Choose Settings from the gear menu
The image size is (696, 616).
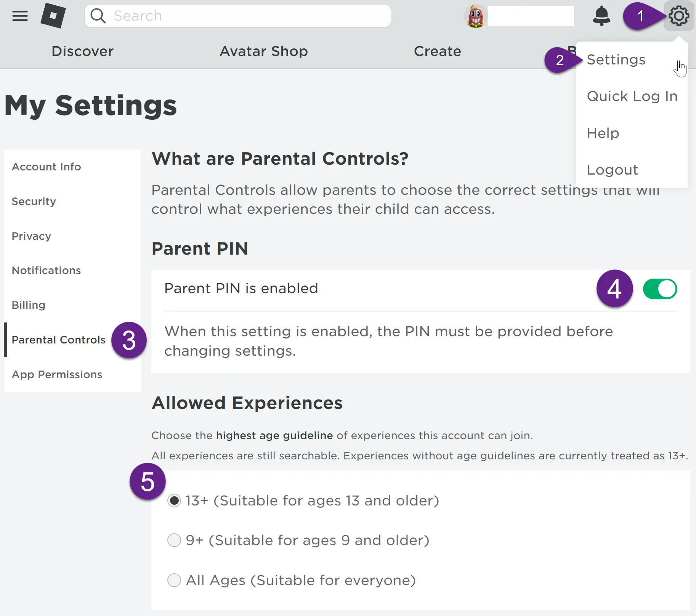point(616,59)
